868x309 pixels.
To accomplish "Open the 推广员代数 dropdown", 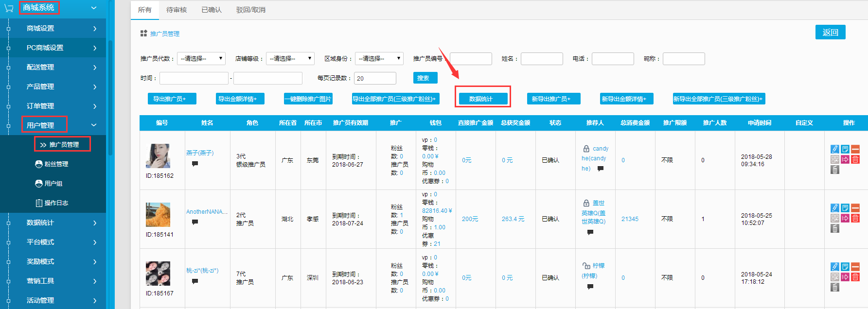I will click(201, 59).
